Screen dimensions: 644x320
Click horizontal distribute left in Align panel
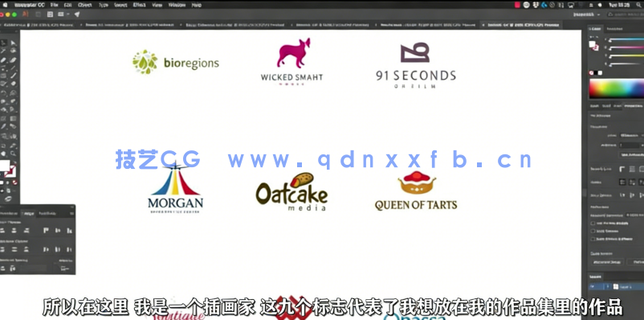click(x=46, y=250)
